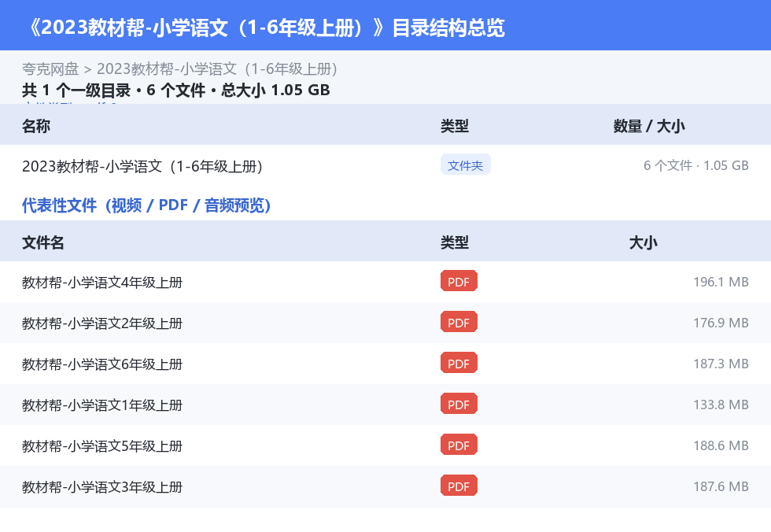Click heading 代表性文件（视频 / PDF / 音频预览）
The image size is (771, 532).
pyautogui.click(x=146, y=205)
